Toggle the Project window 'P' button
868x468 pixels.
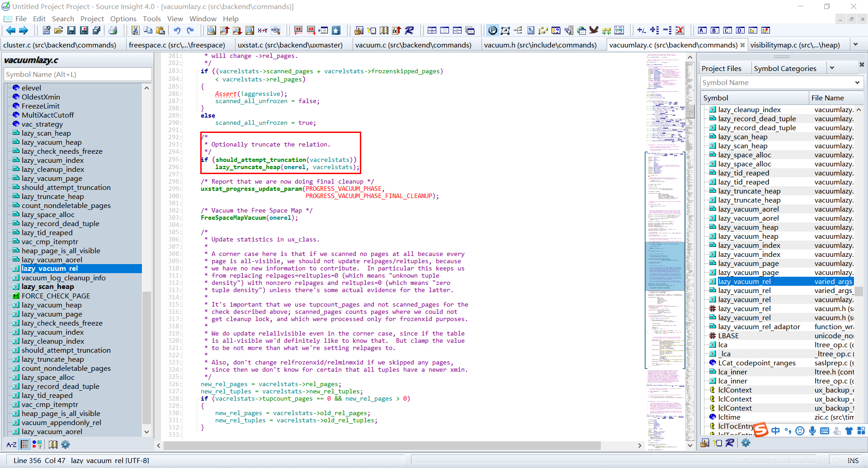pyautogui.click(x=493, y=30)
